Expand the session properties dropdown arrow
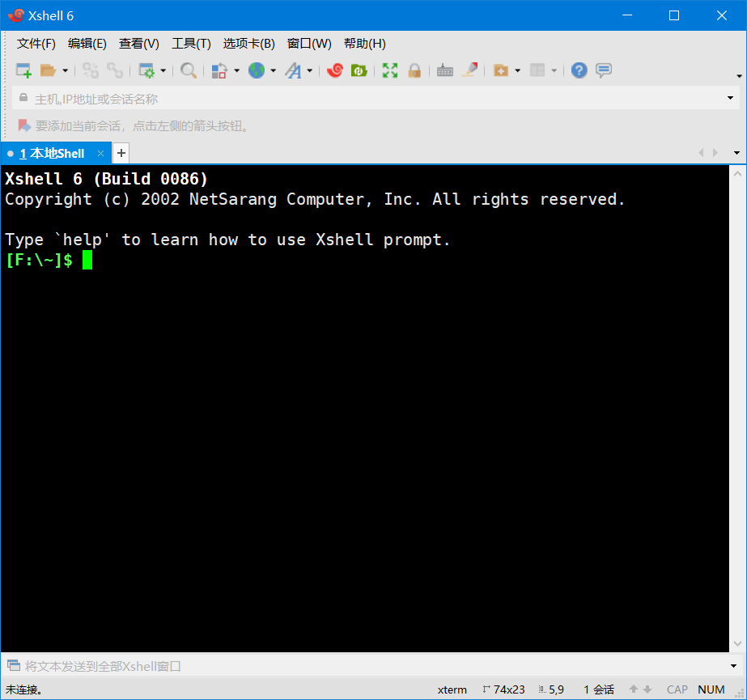Viewport: 747px width, 700px height. [x=163, y=70]
